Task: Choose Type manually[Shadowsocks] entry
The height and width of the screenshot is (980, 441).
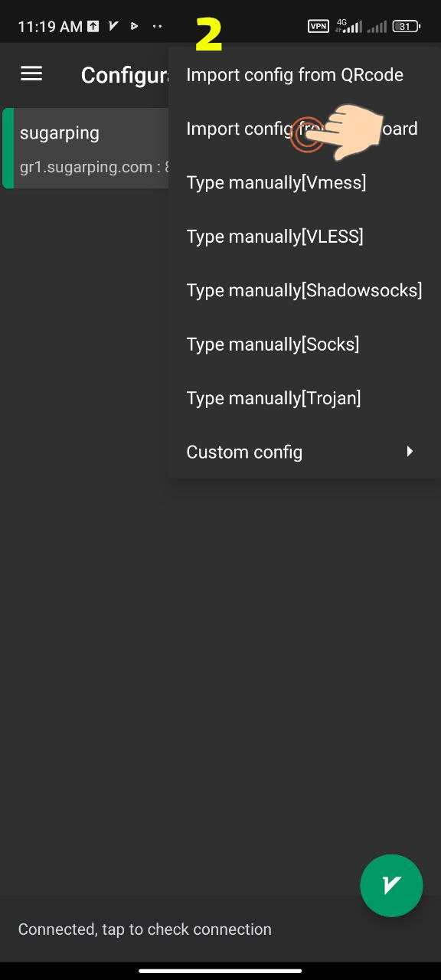Action: 305,290
